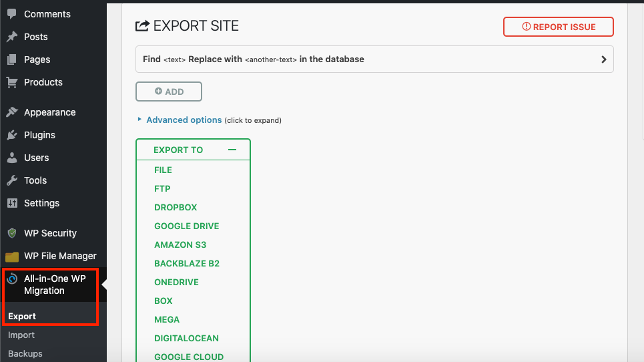Export to DIGITALOCEAN

pos(186,338)
